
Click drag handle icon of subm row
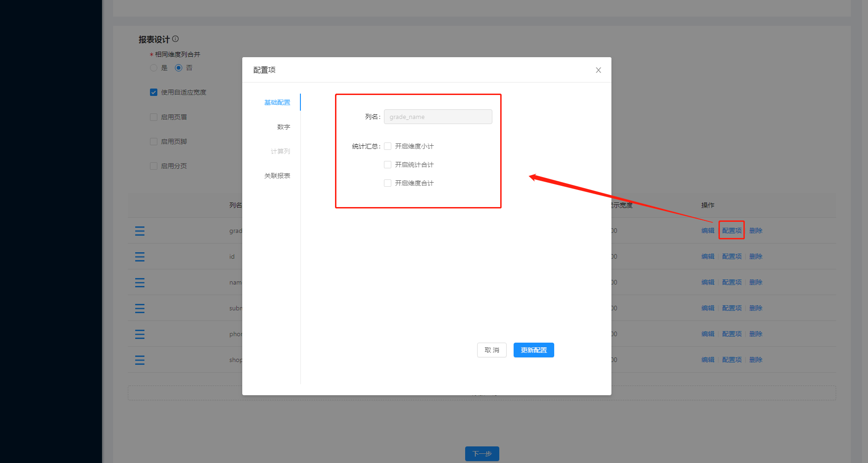tap(140, 308)
